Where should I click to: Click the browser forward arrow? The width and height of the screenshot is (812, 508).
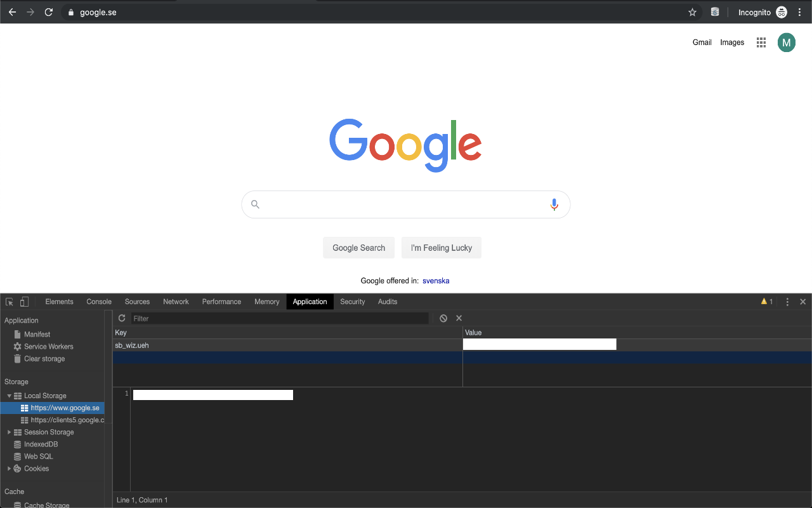point(30,12)
